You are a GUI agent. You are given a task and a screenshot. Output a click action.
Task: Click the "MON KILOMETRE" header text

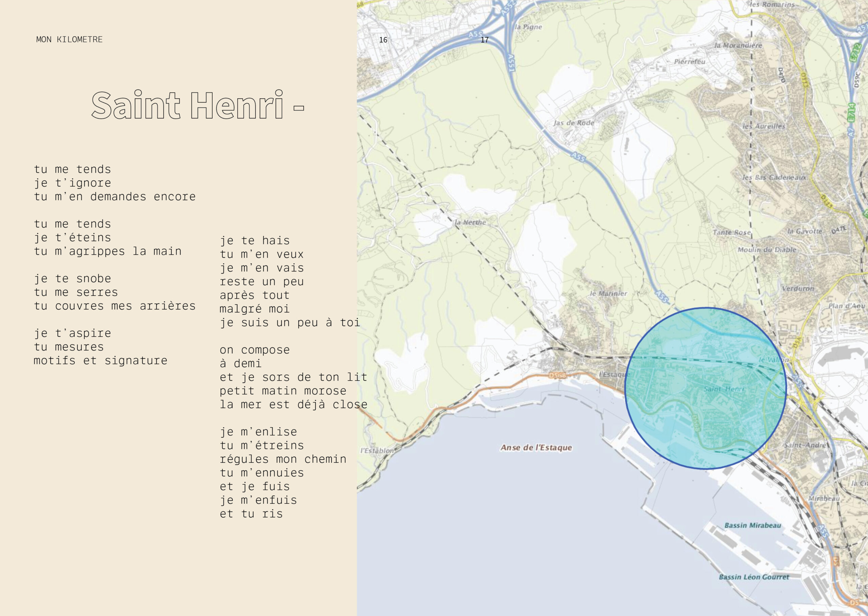click(x=70, y=39)
